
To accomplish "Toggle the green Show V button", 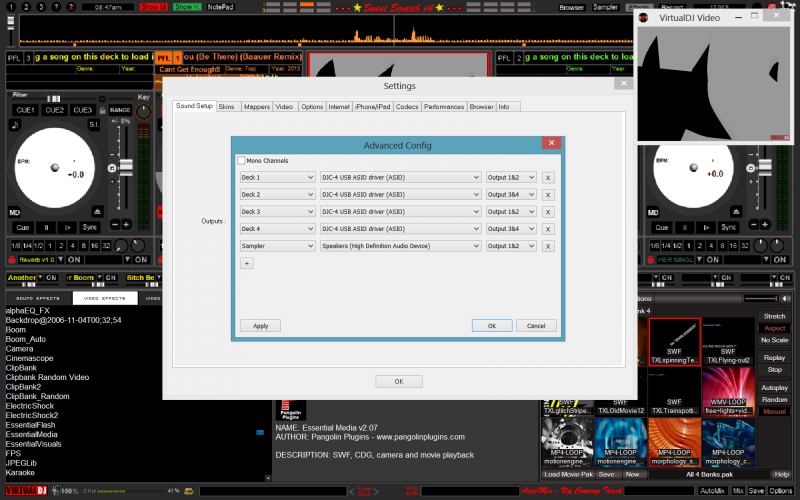I will pyautogui.click(x=187, y=7).
